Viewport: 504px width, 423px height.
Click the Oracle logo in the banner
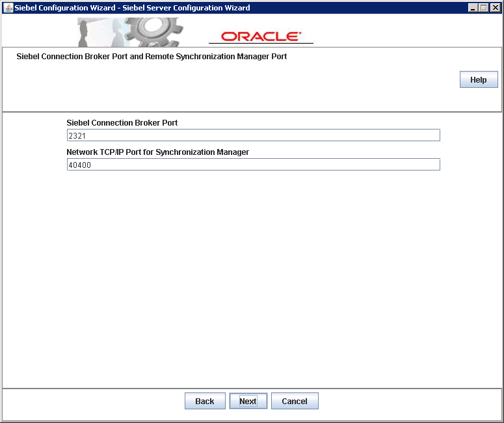pyautogui.click(x=261, y=36)
